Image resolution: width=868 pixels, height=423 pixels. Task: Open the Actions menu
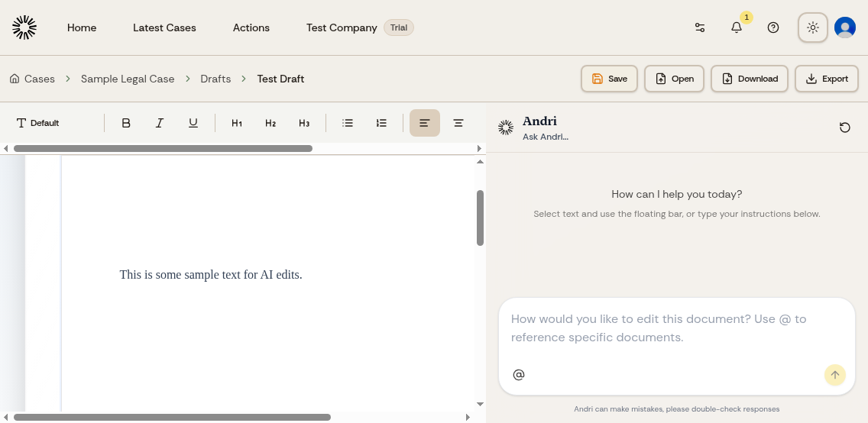coord(251,27)
